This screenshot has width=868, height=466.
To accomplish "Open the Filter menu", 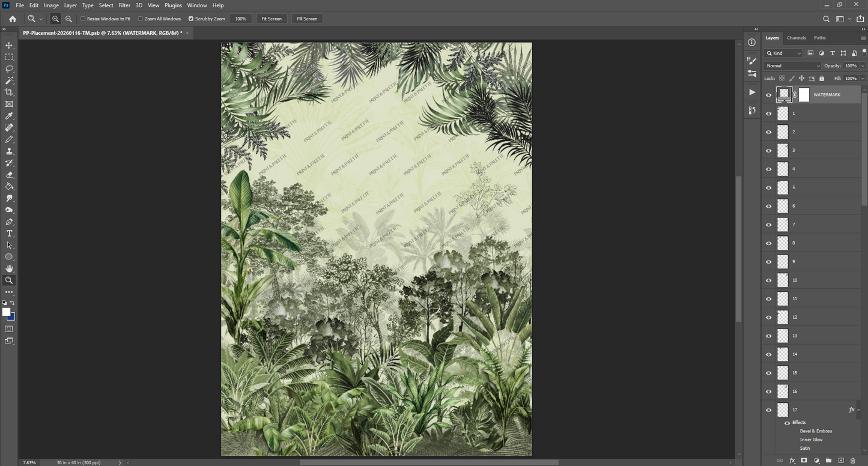I will tap(124, 5).
